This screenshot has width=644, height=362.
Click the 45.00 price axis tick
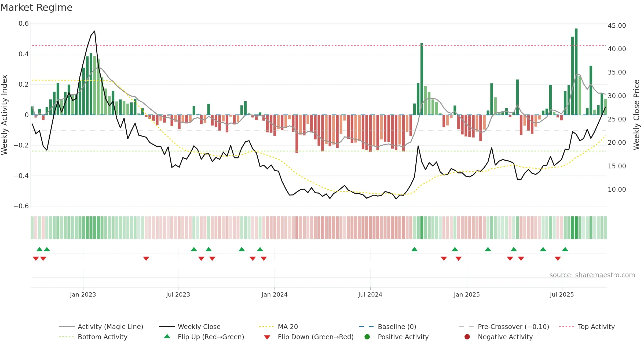(617, 26)
